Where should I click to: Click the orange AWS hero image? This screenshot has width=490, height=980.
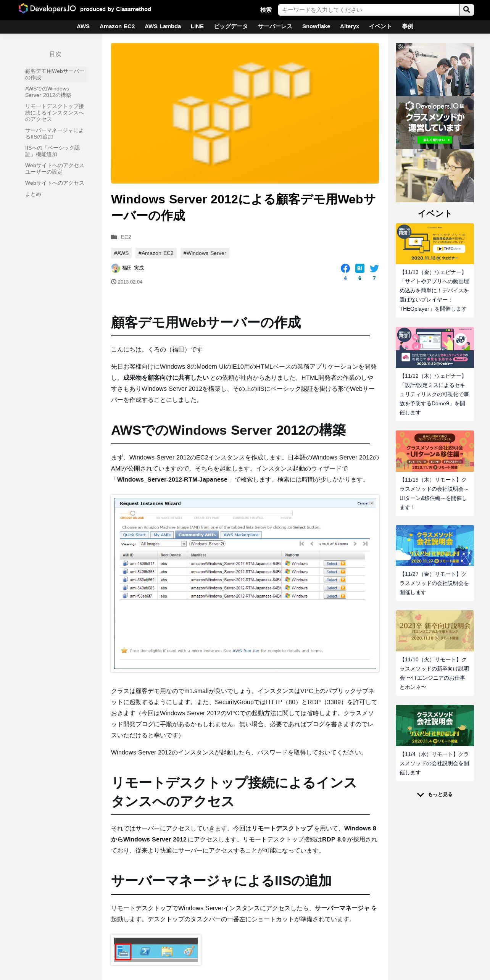click(x=245, y=113)
